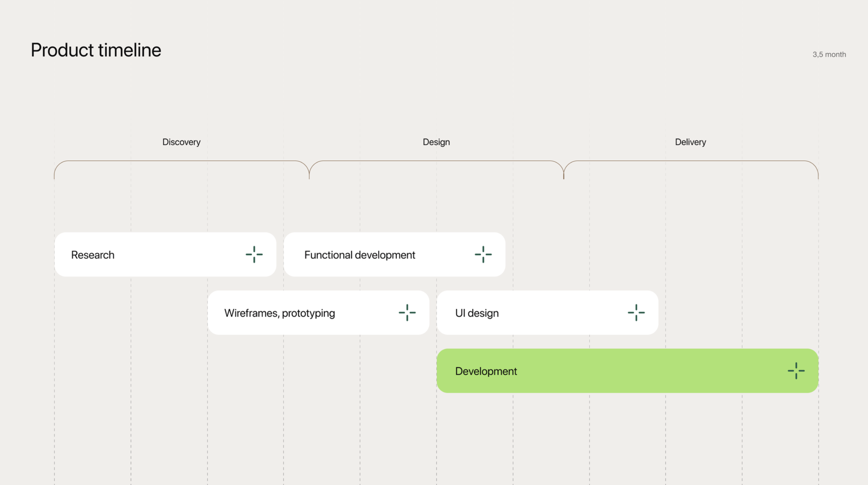Viewport: 868px width, 485px height.
Task: Select the Product timeline heading
Action: point(96,50)
